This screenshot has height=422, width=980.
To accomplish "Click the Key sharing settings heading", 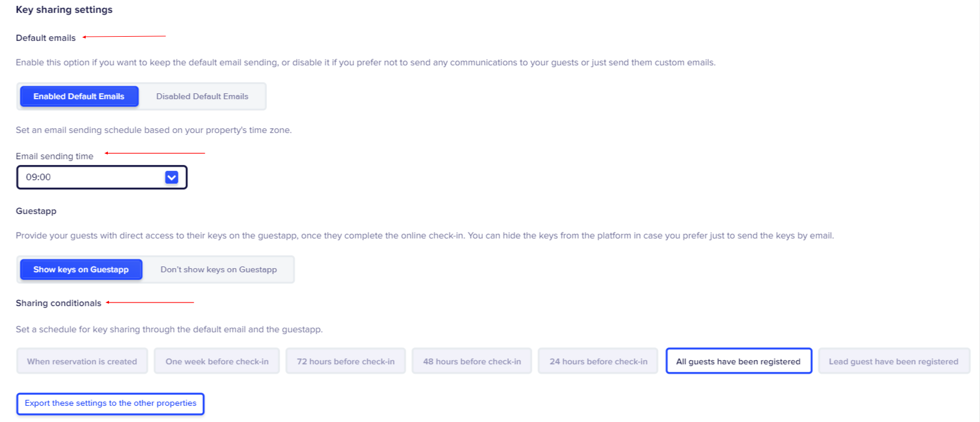I will pos(64,10).
